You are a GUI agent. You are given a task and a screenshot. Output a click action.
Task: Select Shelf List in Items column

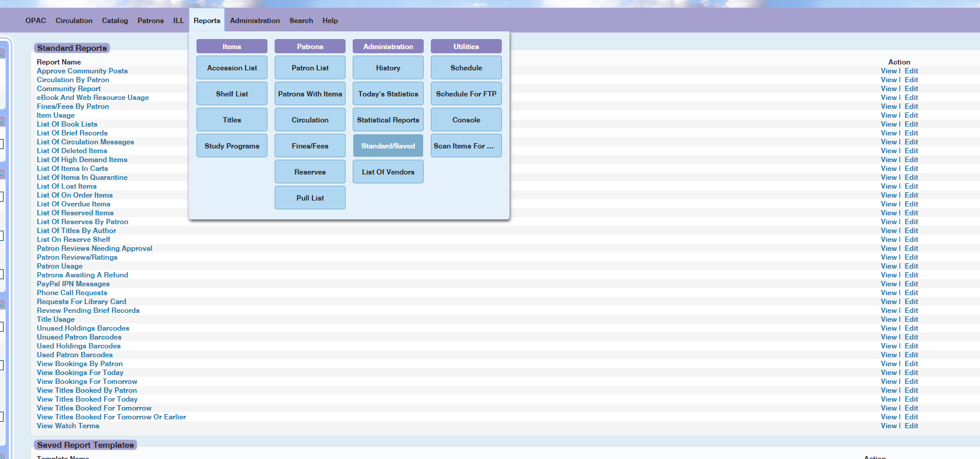click(x=232, y=94)
